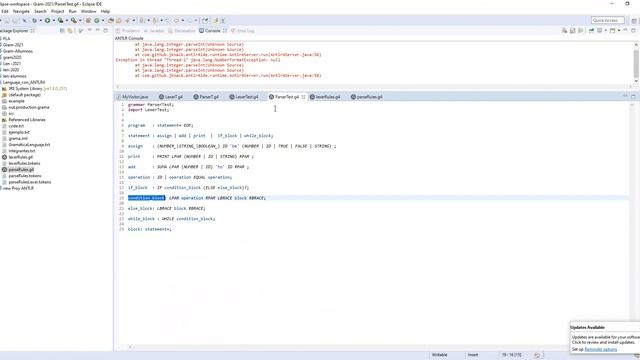The width and height of the screenshot is (640, 360).
Task: Switch to the Problems tab
Action: click(128, 31)
